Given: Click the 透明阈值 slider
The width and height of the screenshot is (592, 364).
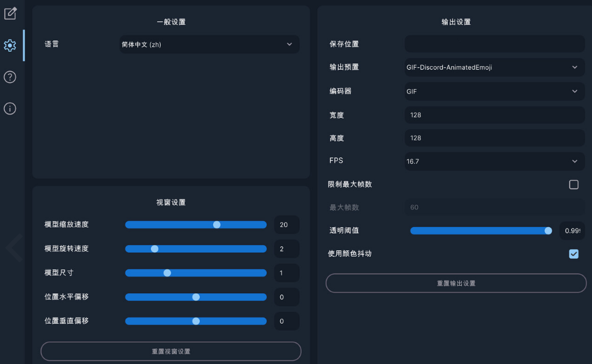Looking at the screenshot, I should tap(481, 231).
